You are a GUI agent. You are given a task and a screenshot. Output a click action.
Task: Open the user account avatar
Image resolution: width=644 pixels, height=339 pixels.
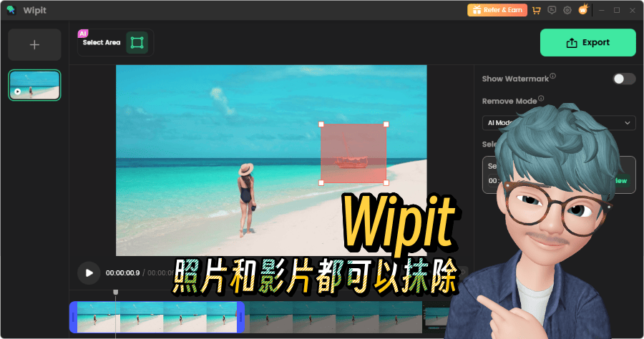point(582,10)
